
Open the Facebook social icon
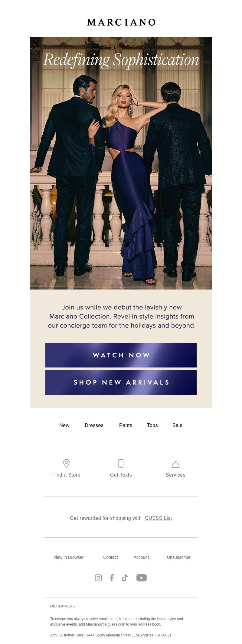point(112,578)
